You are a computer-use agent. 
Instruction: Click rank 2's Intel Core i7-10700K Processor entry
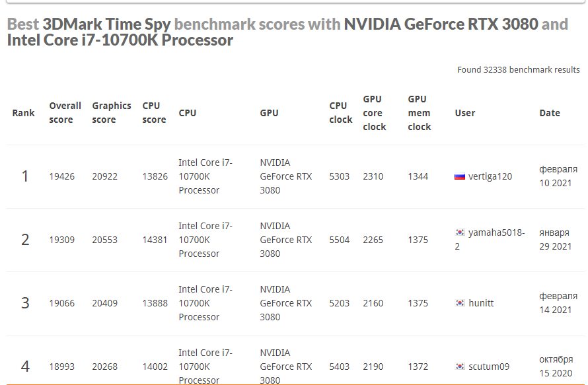click(205, 240)
